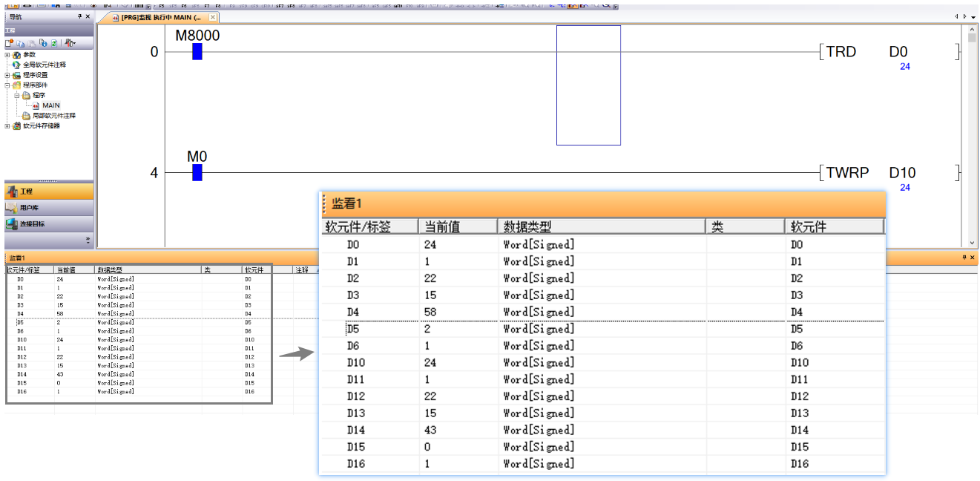Expand the 程序设置 tree node
980x481 pixels.
point(7,75)
